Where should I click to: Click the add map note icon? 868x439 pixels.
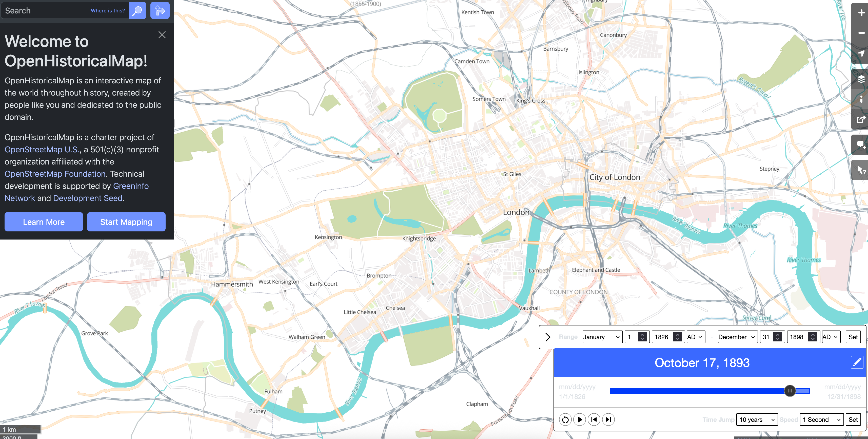point(861,145)
